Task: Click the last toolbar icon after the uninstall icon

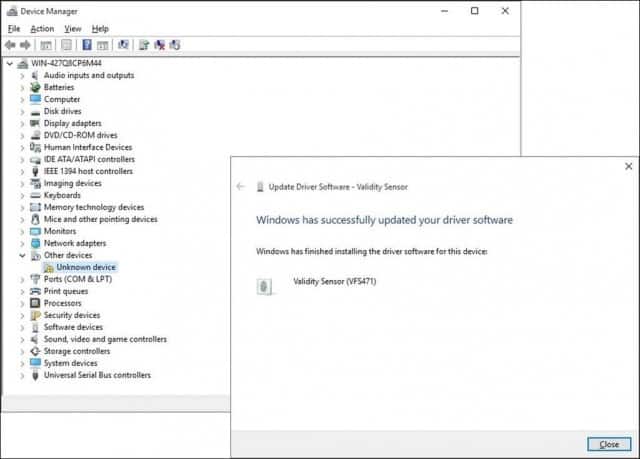Action: [x=175, y=45]
